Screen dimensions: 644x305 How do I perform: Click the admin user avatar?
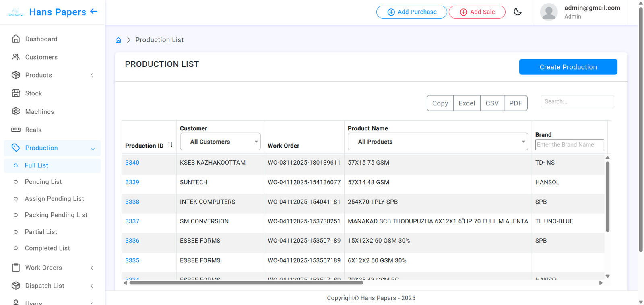549,12
